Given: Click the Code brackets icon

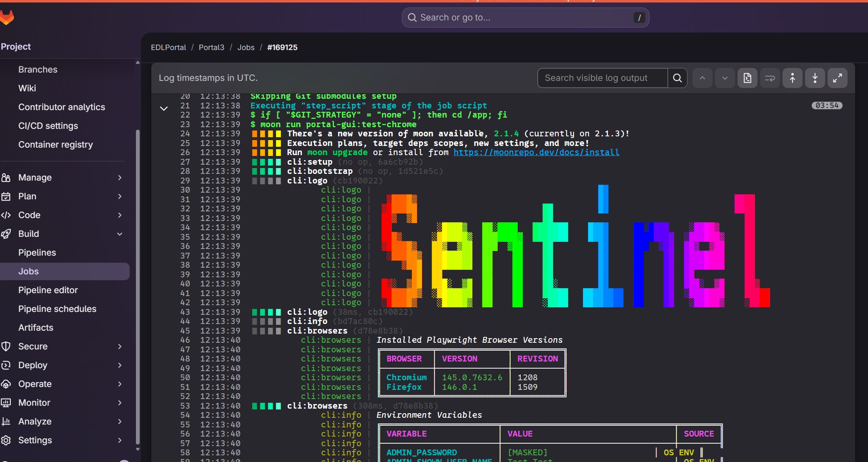Looking at the screenshot, I should pyautogui.click(x=6, y=215).
